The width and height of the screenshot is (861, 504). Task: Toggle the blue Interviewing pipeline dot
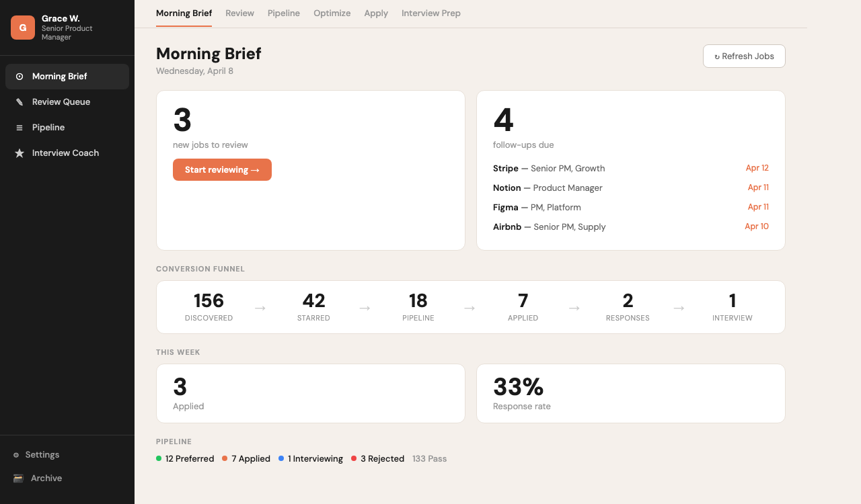[282, 458]
